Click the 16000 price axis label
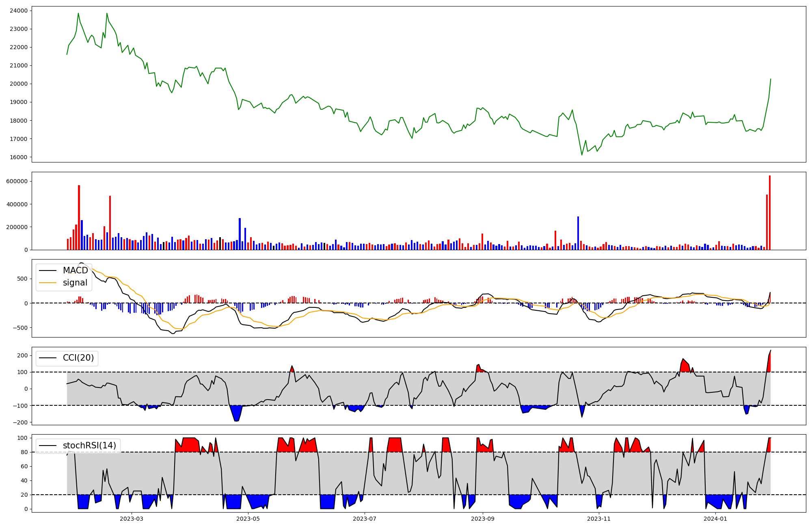 pos(18,157)
